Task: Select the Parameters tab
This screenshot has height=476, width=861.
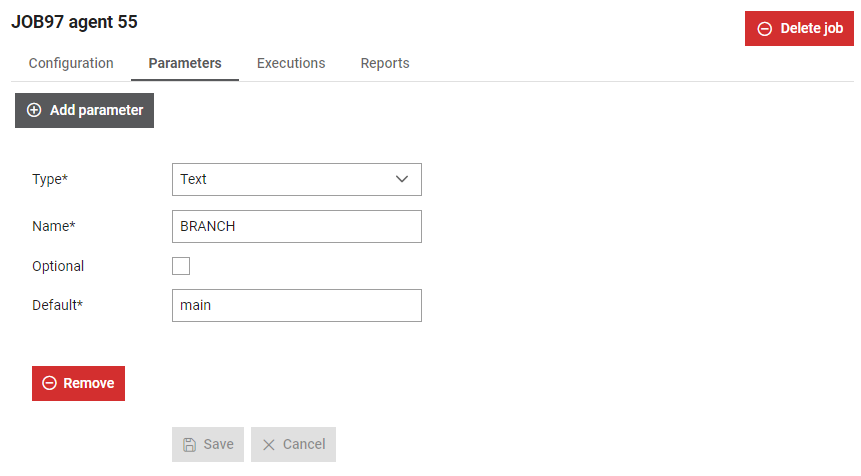Action: click(x=184, y=63)
